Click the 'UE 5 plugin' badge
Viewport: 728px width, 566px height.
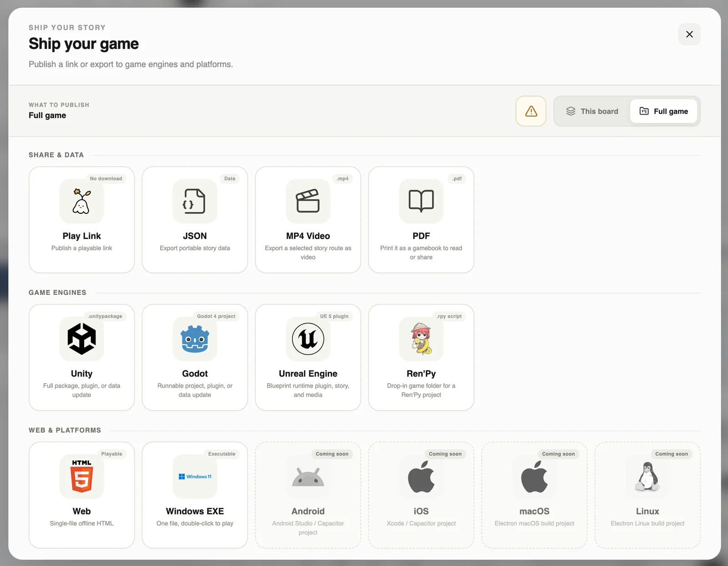point(334,316)
